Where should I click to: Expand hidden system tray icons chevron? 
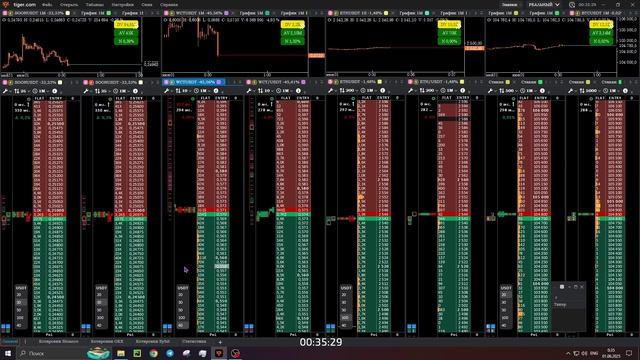point(568,353)
